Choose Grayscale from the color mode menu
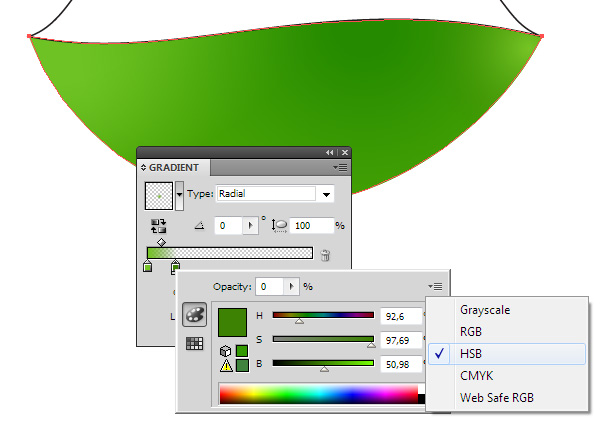 [485, 310]
